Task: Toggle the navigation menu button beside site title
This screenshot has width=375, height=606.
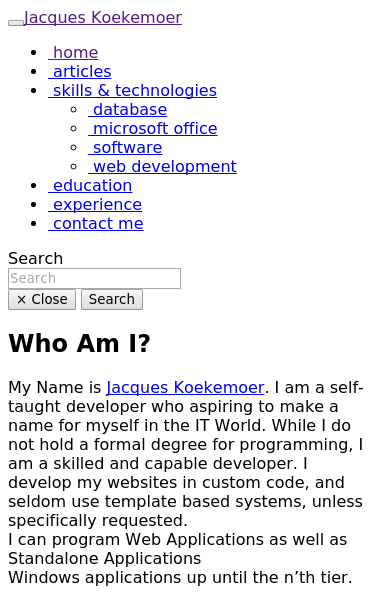Action: click(x=16, y=23)
